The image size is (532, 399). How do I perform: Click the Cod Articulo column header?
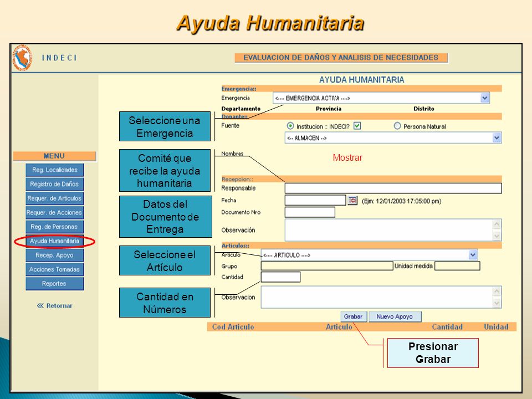[x=233, y=327]
